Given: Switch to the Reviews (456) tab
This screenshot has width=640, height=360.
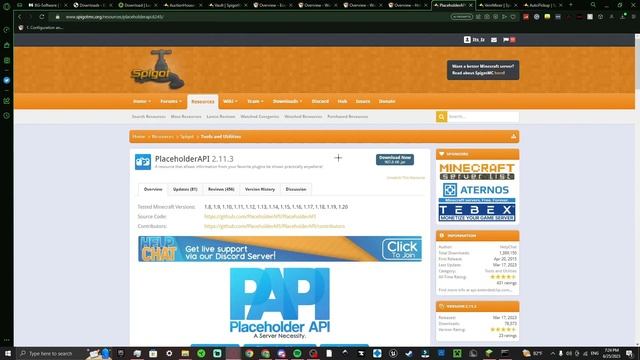Looking at the screenshot, I should tap(221, 189).
